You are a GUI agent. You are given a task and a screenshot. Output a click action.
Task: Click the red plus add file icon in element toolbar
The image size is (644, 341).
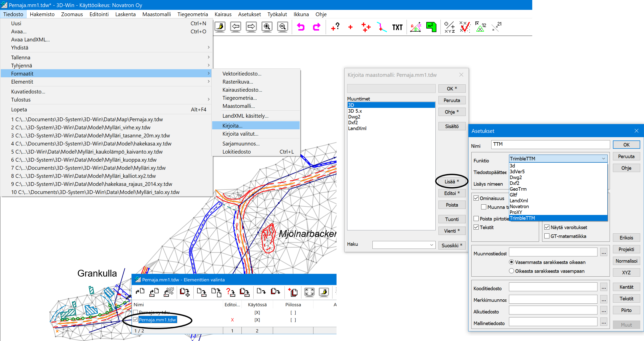pos(293,292)
